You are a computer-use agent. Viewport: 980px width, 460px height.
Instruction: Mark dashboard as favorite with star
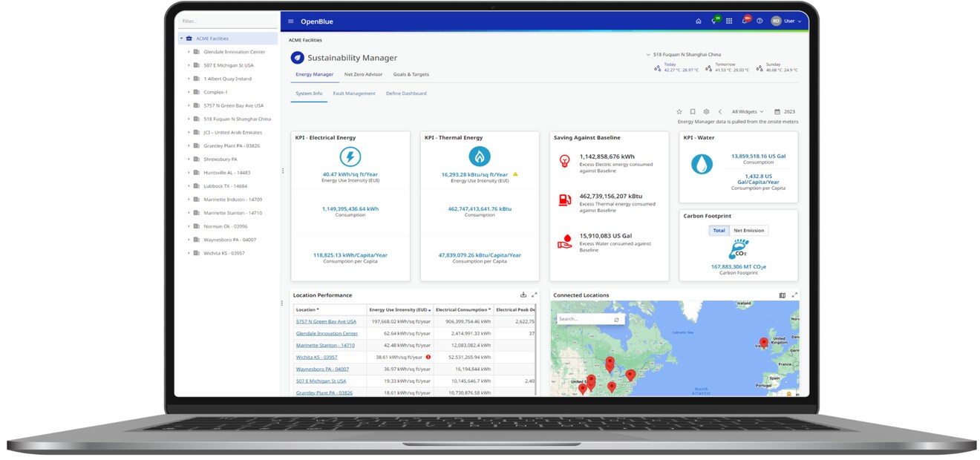(679, 112)
